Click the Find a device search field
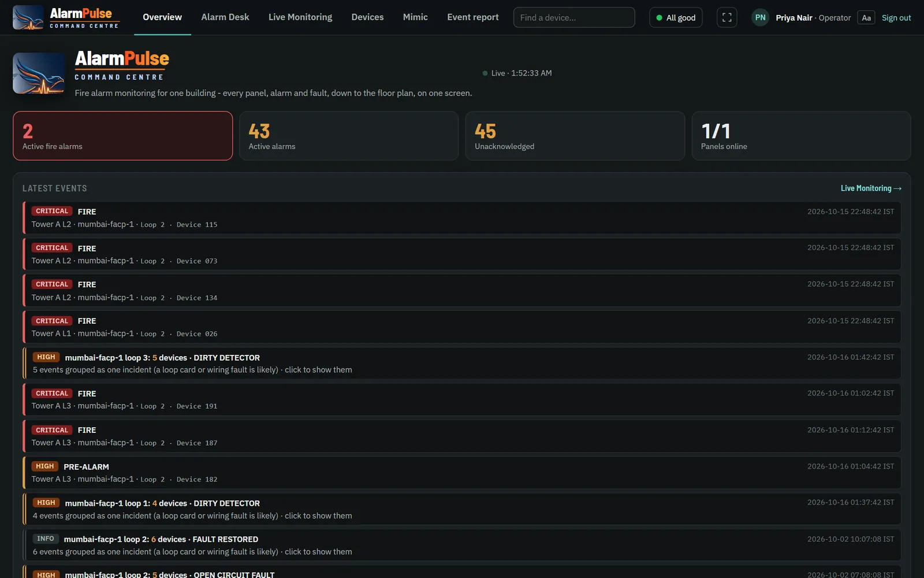Screen dimensions: 924x578 click(x=574, y=17)
